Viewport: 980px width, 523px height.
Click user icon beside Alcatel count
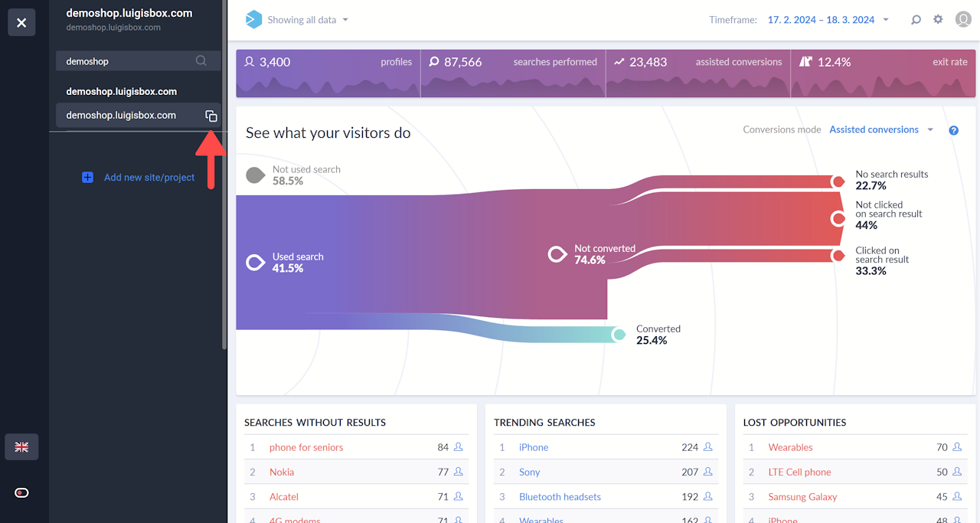pos(459,495)
